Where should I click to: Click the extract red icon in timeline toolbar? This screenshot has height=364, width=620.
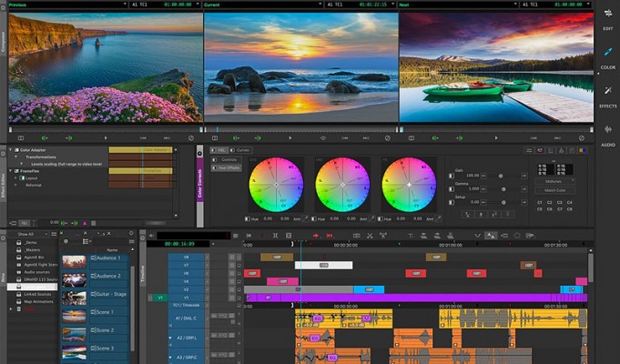coord(330,236)
